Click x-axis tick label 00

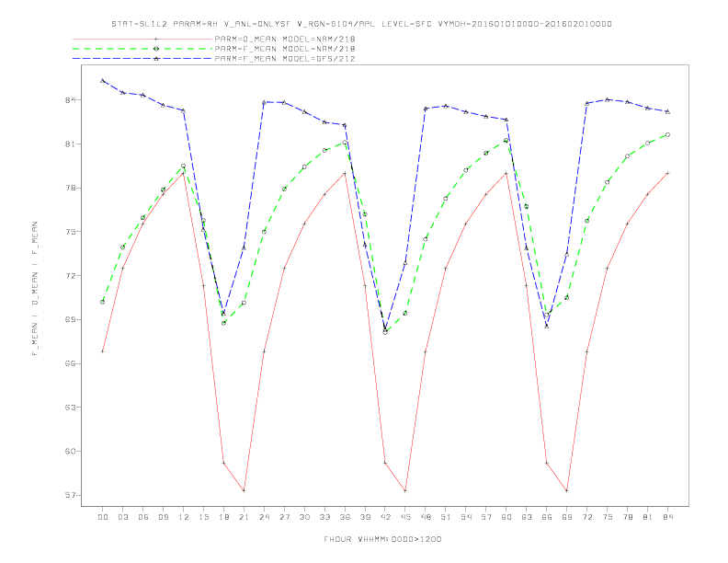click(x=103, y=517)
